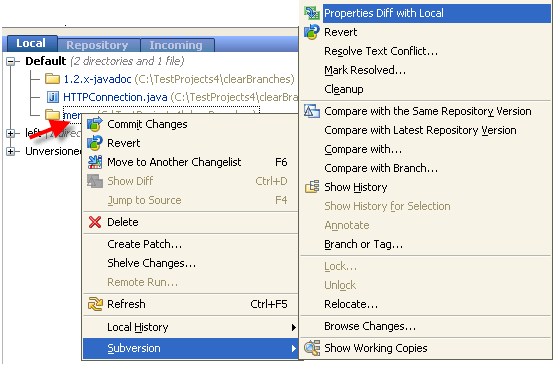
Task: Expand the left changelist node
Action: 11,134
